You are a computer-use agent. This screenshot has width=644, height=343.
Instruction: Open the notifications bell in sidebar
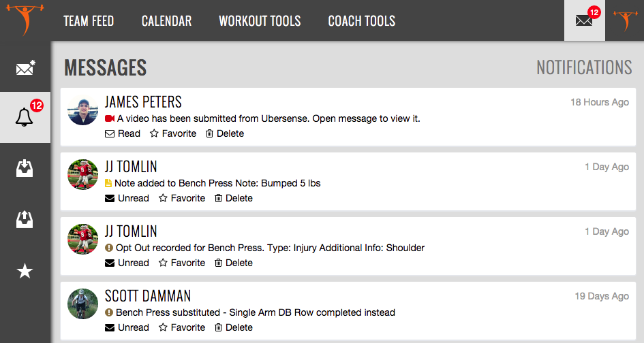point(25,117)
